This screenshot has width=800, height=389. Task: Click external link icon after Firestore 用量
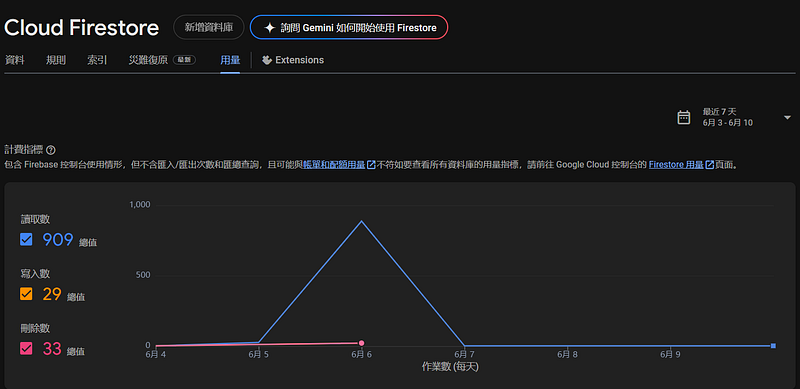coord(709,165)
